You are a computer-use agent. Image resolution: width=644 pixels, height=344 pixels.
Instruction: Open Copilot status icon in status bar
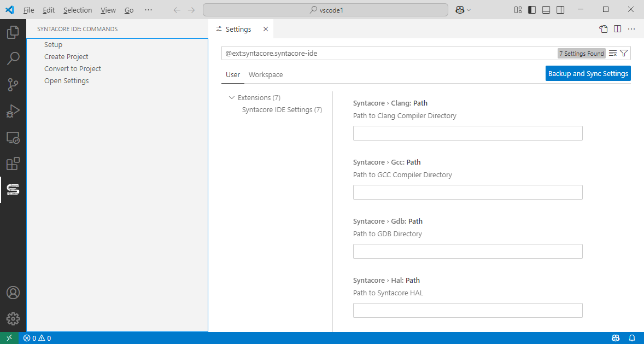(615, 338)
